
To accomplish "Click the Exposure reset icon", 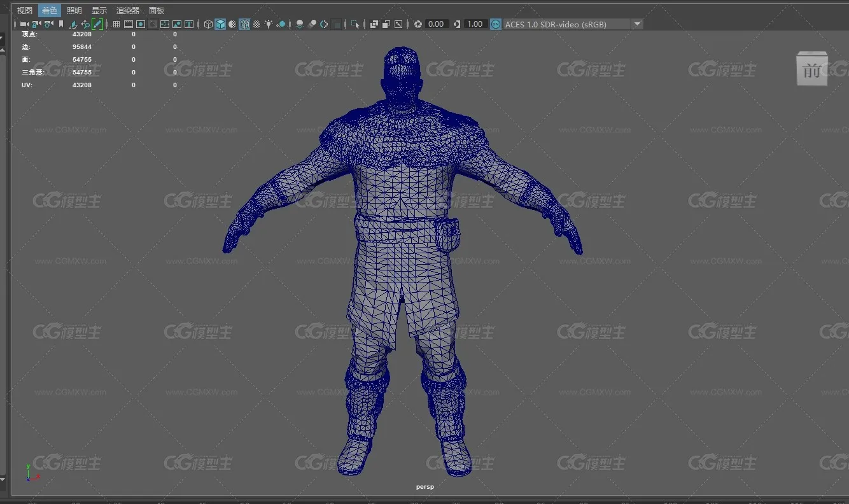I will tap(418, 24).
